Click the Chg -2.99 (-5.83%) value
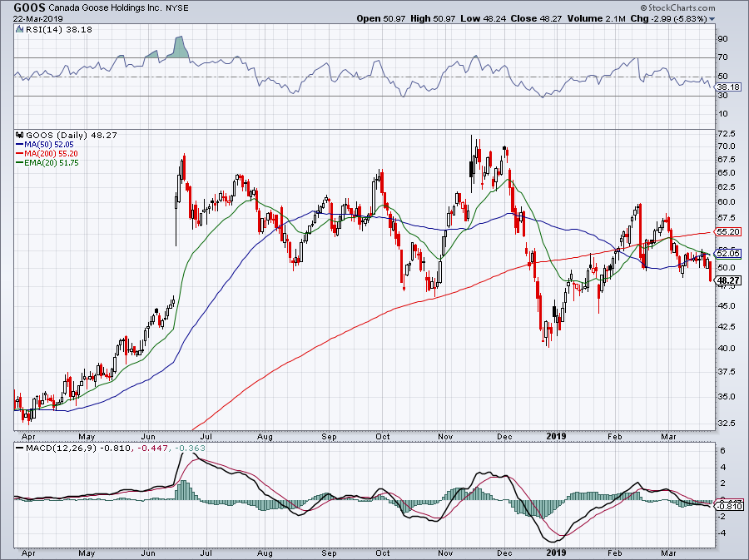This screenshot has height=560, width=749. (669, 18)
